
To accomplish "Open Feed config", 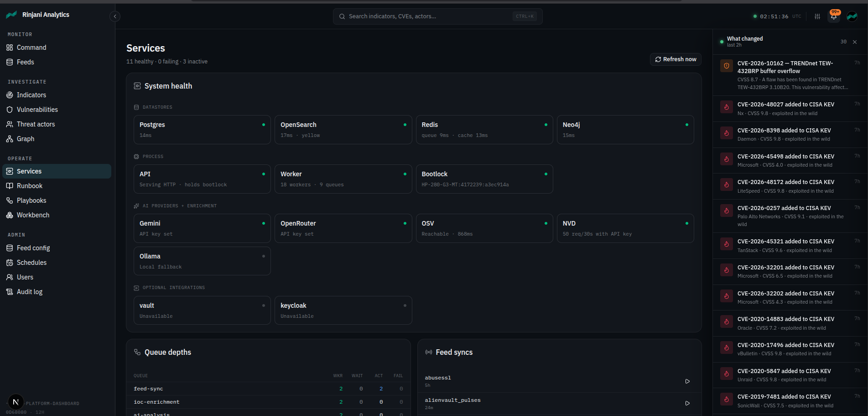I will [57, 248].
